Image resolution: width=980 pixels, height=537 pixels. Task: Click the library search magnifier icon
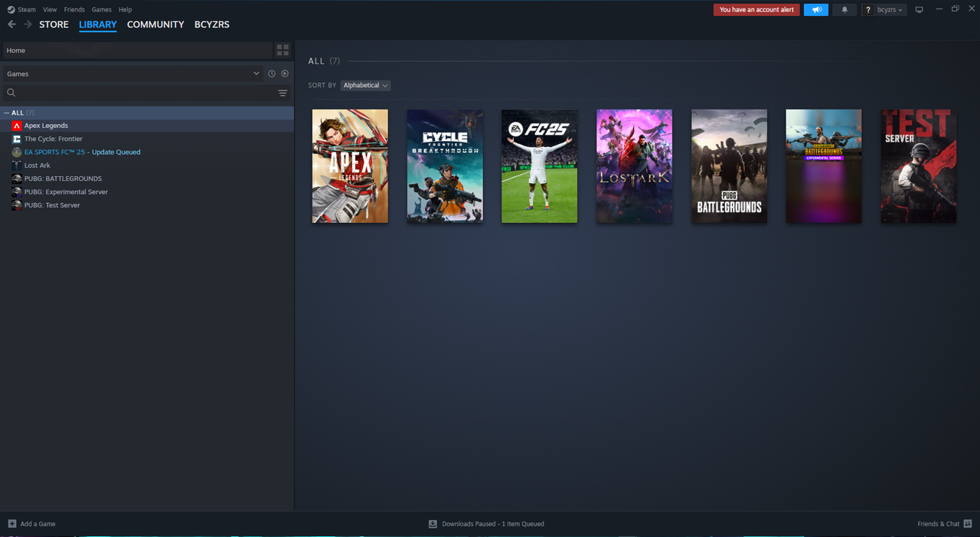click(11, 93)
